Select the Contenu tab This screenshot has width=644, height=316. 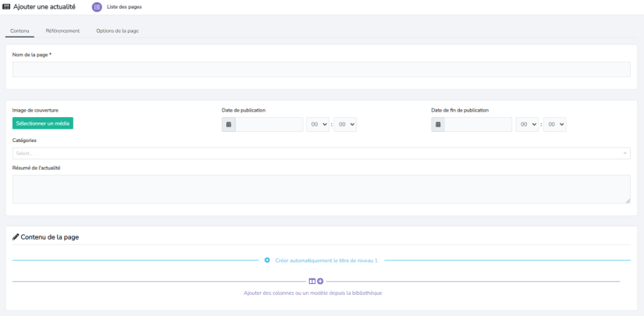click(20, 30)
